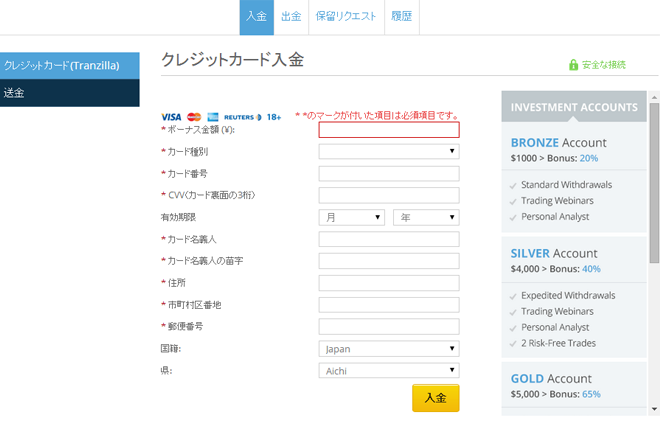The height and width of the screenshot is (432, 660).
Task: Expand the 県 dropdown showing Aichi
Action: [388, 371]
